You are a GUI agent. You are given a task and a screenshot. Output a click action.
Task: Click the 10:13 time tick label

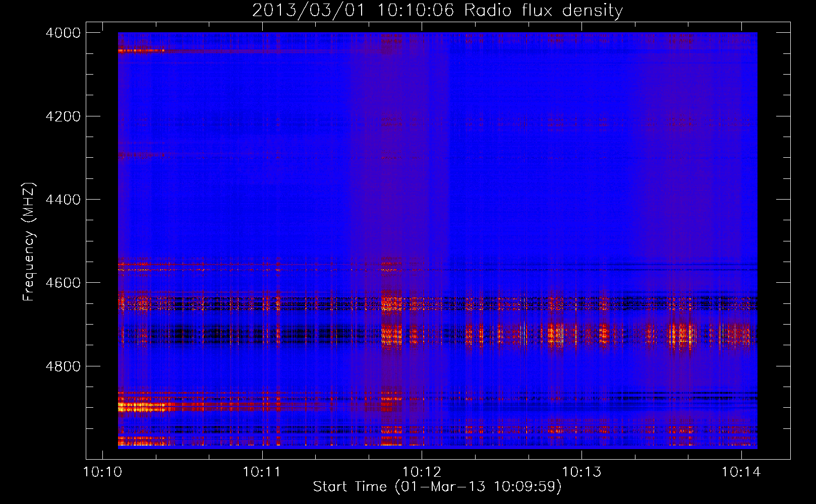[x=581, y=472]
